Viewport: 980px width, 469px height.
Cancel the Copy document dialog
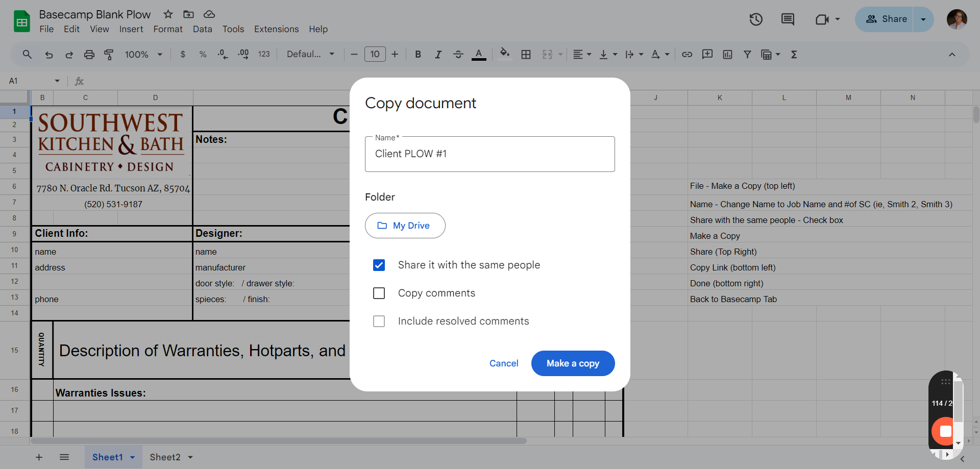(x=504, y=363)
